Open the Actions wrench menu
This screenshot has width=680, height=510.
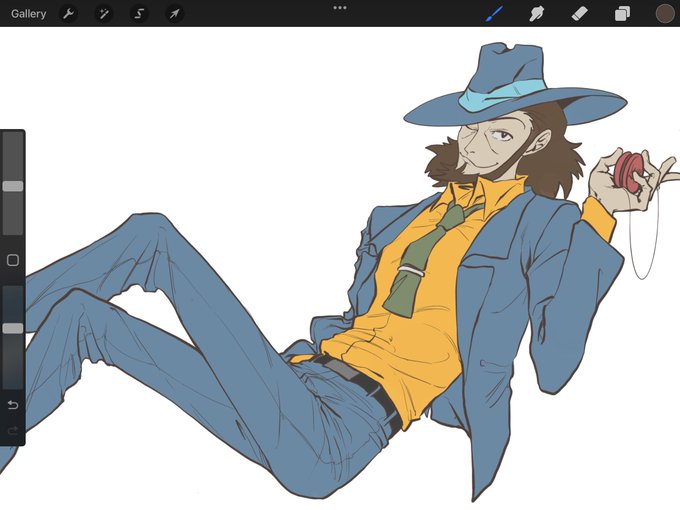(x=68, y=14)
